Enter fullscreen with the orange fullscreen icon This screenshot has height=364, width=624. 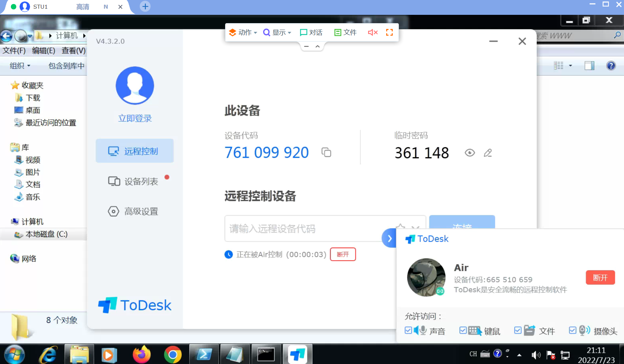pyautogui.click(x=389, y=33)
